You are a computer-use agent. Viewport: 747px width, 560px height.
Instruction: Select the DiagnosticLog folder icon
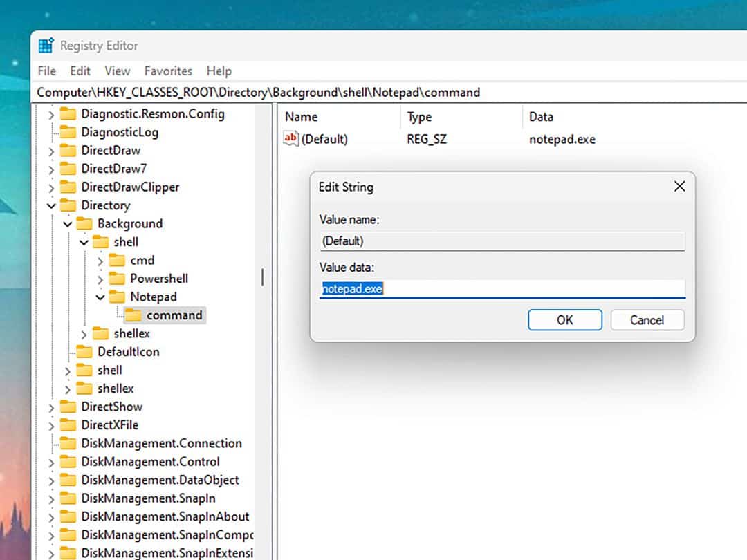(x=68, y=132)
